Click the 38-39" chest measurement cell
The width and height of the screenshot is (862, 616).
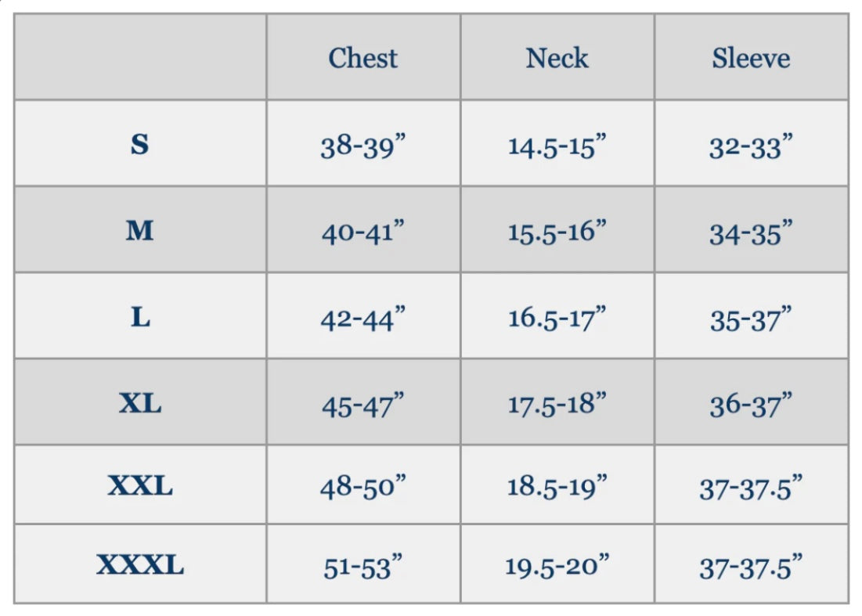click(x=362, y=146)
